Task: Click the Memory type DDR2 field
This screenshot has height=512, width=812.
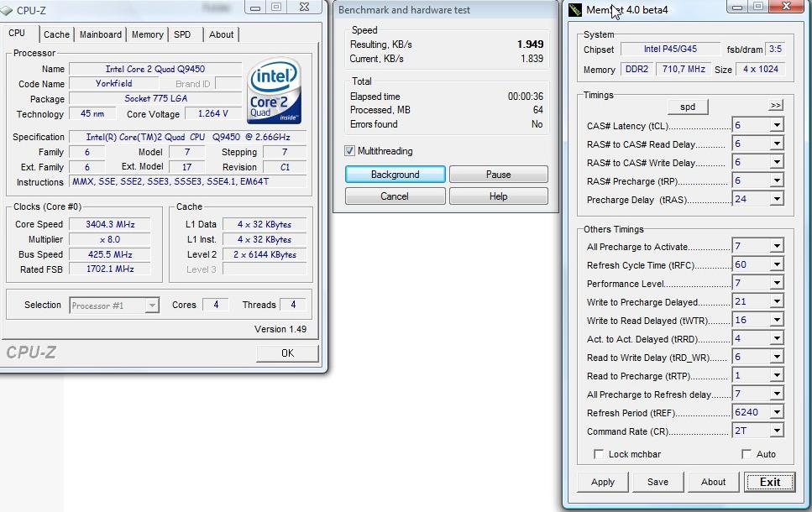Action: (637, 69)
